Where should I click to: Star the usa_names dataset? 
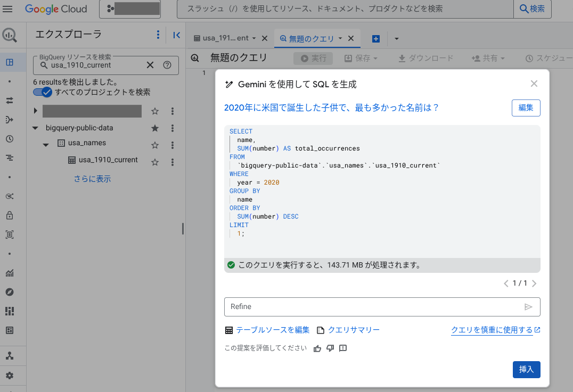coord(155,145)
